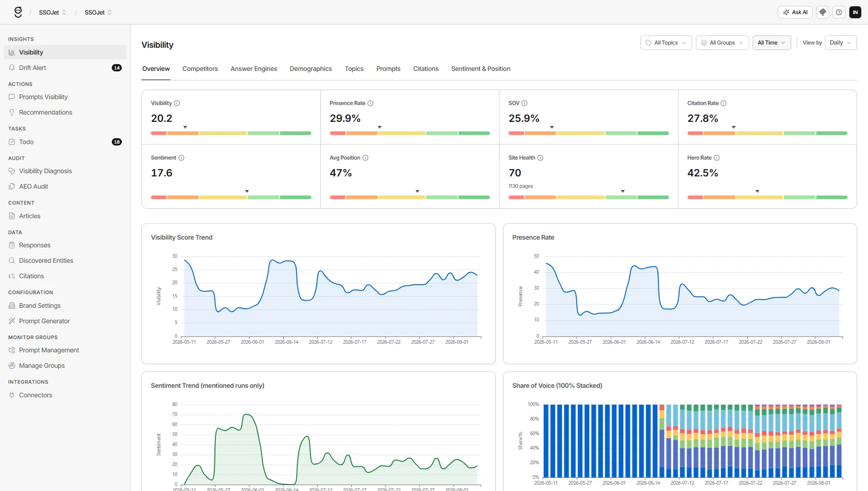868x491 pixels.
Task: Click the app logo in top left
Action: 18,12
